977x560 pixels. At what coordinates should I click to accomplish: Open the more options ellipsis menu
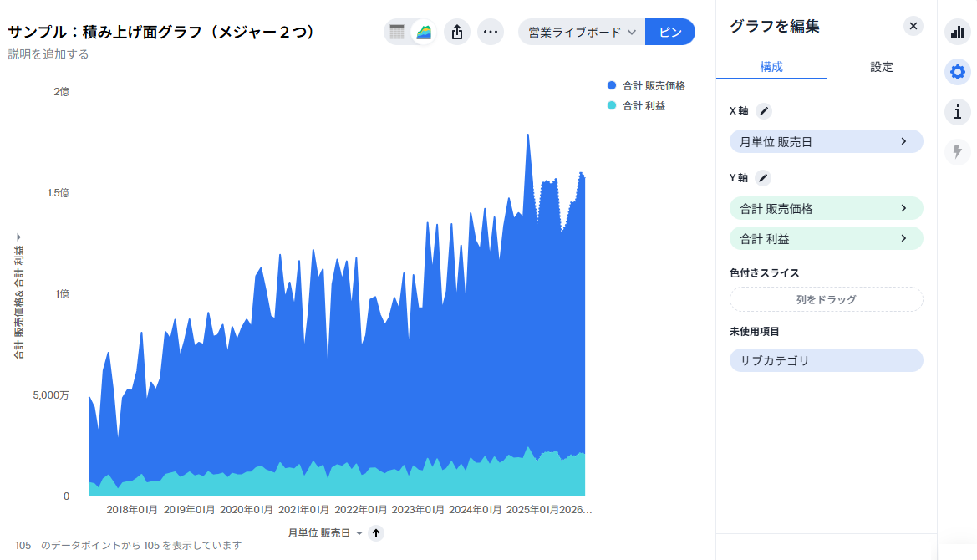(x=491, y=33)
